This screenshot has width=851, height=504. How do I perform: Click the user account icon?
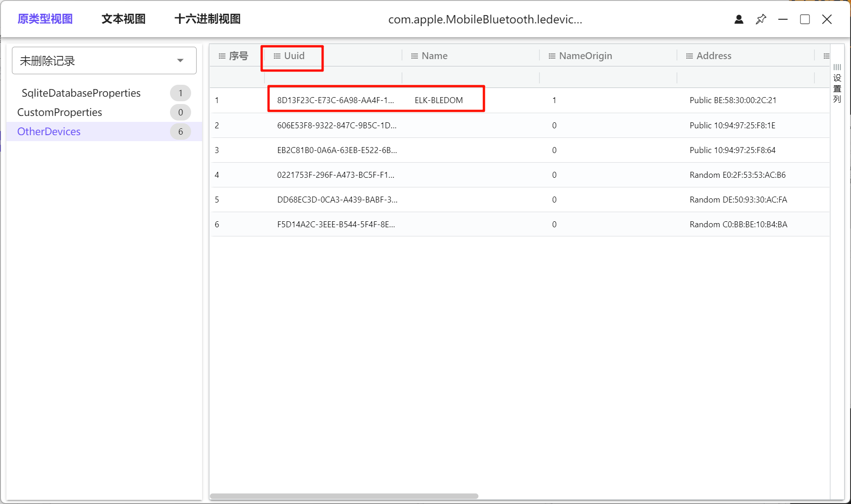[x=739, y=19]
